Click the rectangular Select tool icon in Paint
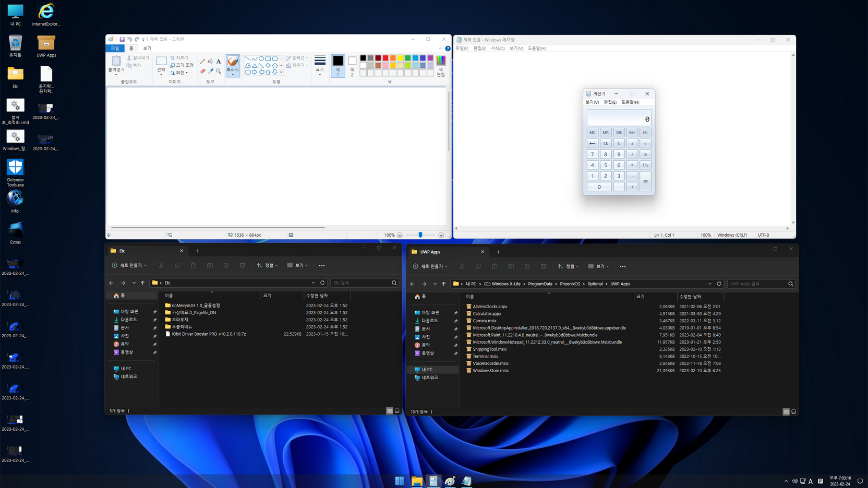Image resolution: width=868 pixels, height=488 pixels. (161, 61)
